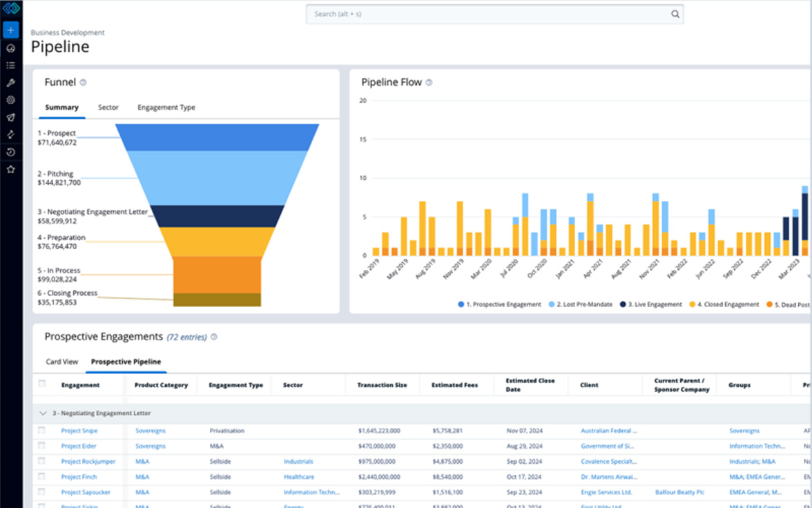Click the Healthcare sector link
Image resolution: width=812 pixels, height=508 pixels.
tap(298, 477)
